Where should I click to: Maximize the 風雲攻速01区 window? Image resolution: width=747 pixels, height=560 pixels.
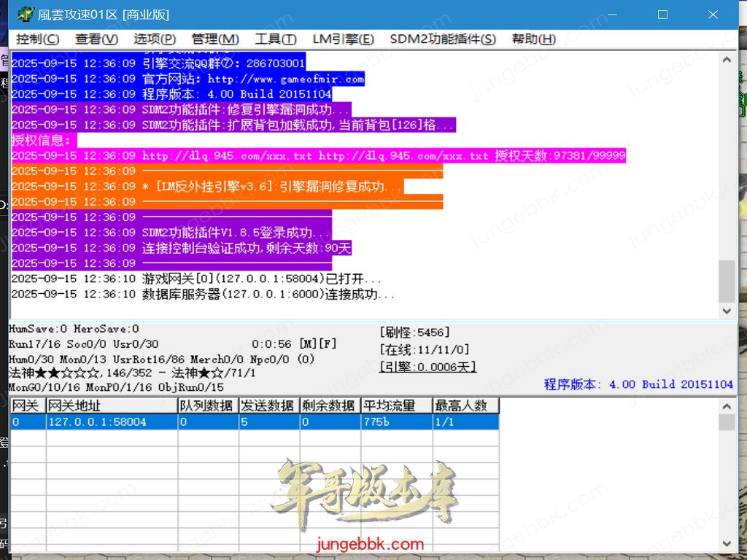(x=662, y=15)
